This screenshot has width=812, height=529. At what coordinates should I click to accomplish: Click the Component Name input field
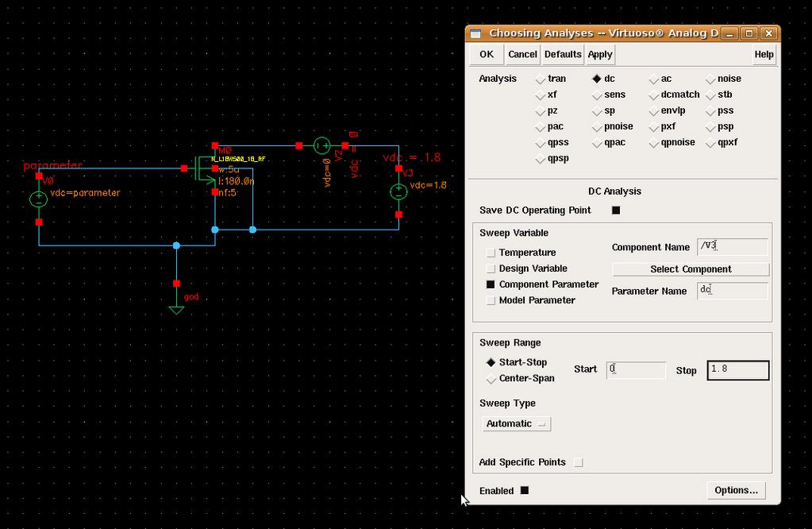tap(733, 246)
